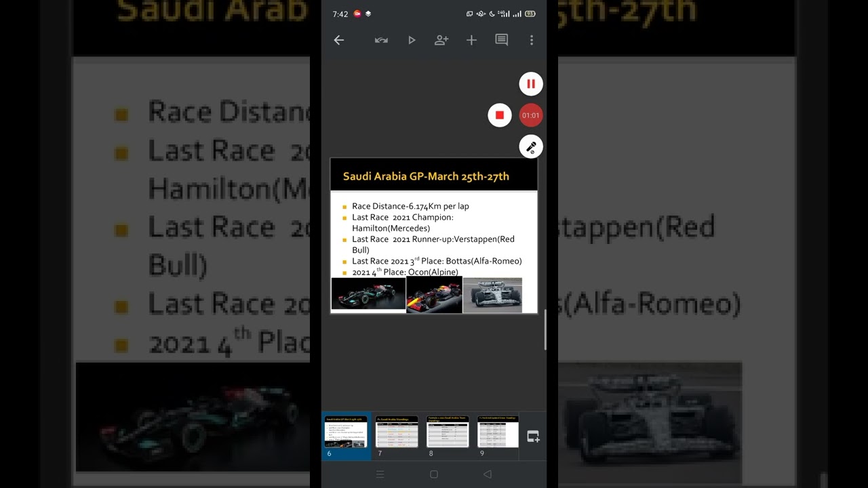Open slide 7 thumbnail
The height and width of the screenshot is (488, 868).
[x=397, y=432]
